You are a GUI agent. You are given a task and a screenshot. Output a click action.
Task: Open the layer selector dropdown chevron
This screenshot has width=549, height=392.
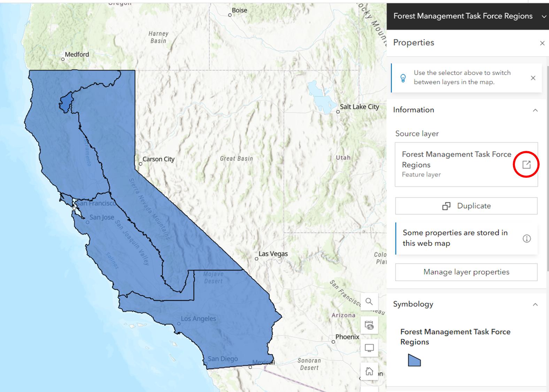[544, 16]
